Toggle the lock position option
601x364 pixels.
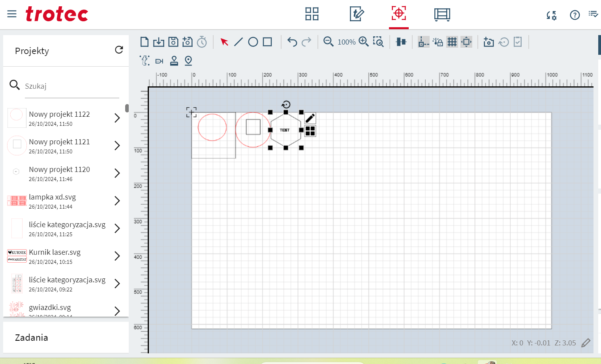coord(438,42)
